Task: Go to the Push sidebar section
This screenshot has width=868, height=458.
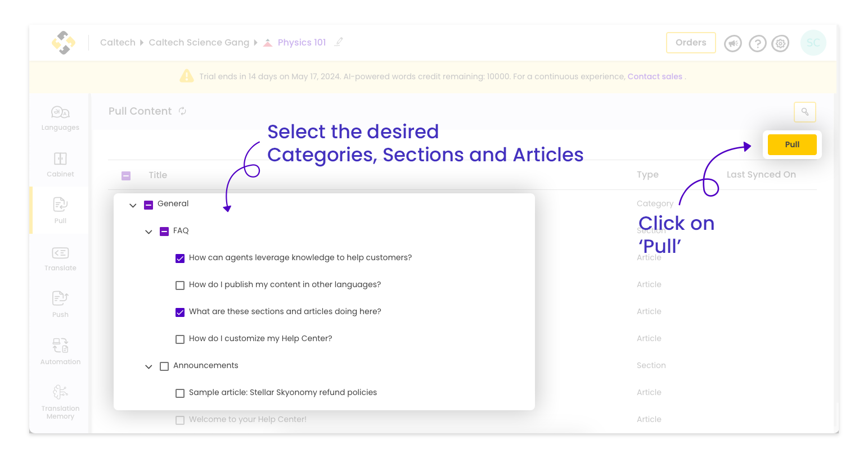Action: coord(60,305)
